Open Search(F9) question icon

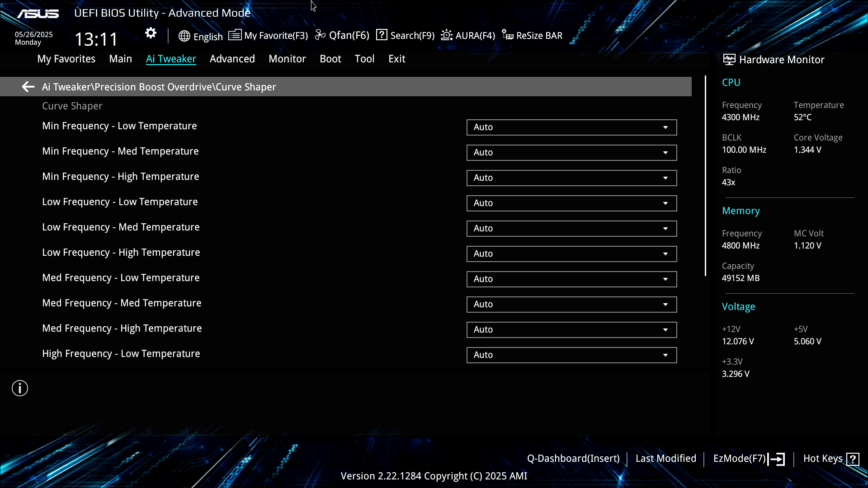click(x=382, y=35)
